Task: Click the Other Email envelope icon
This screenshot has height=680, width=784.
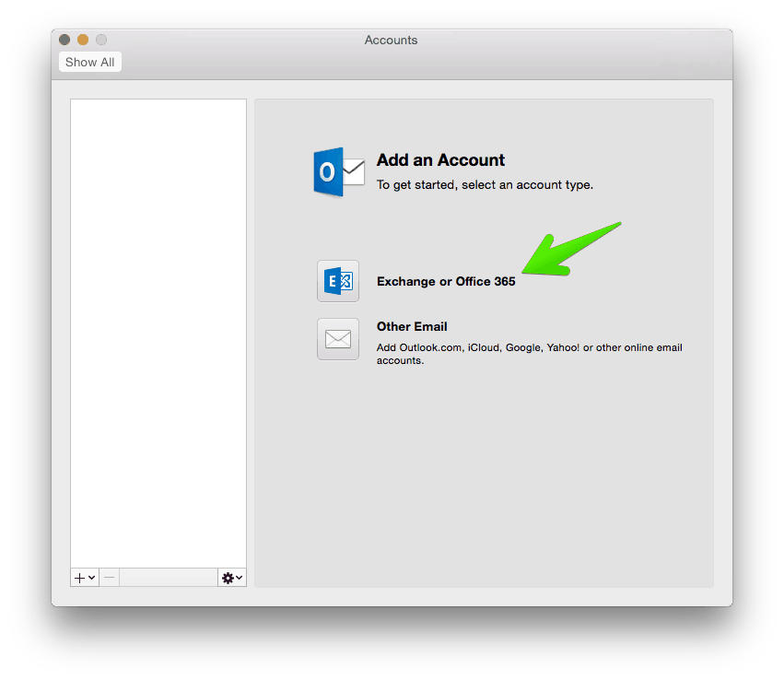Action: 338,339
